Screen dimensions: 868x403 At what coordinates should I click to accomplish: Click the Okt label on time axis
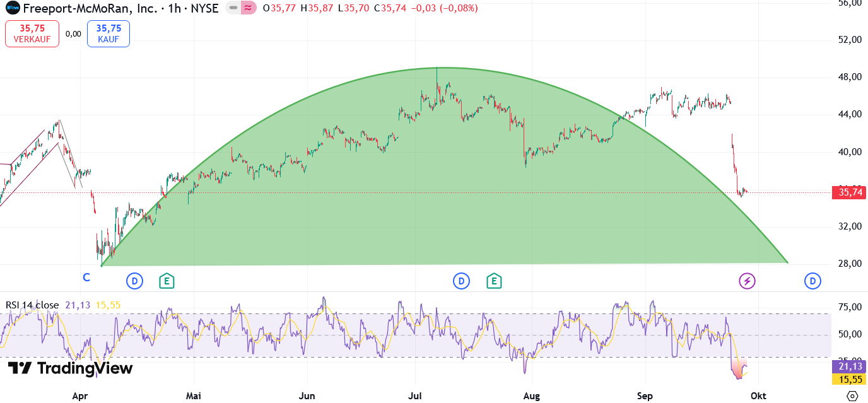click(x=758, y=396)
